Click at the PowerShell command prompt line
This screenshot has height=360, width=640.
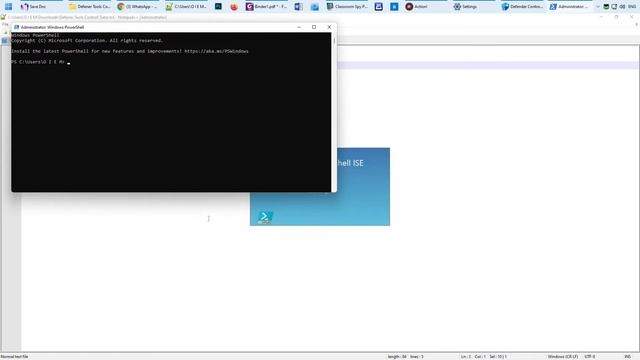(41, 62)
